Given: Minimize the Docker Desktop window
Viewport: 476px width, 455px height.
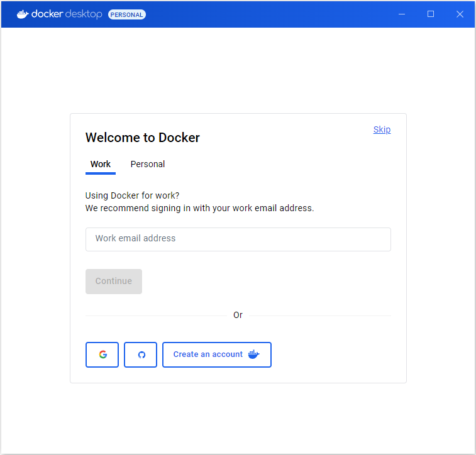Looking at the screenshot, I should [402, 14].
